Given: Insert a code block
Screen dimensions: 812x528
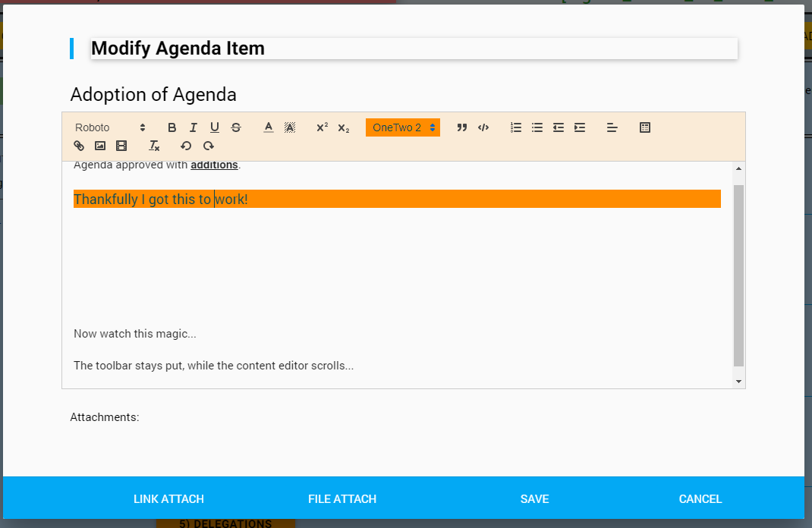Looking at the screenshot, I should 483,127.
